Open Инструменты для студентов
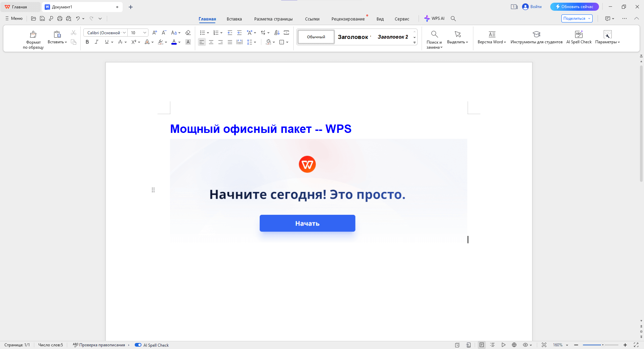The height and width of the screenshot is (349, 644). pyautogui.click(x=536, y=37)
